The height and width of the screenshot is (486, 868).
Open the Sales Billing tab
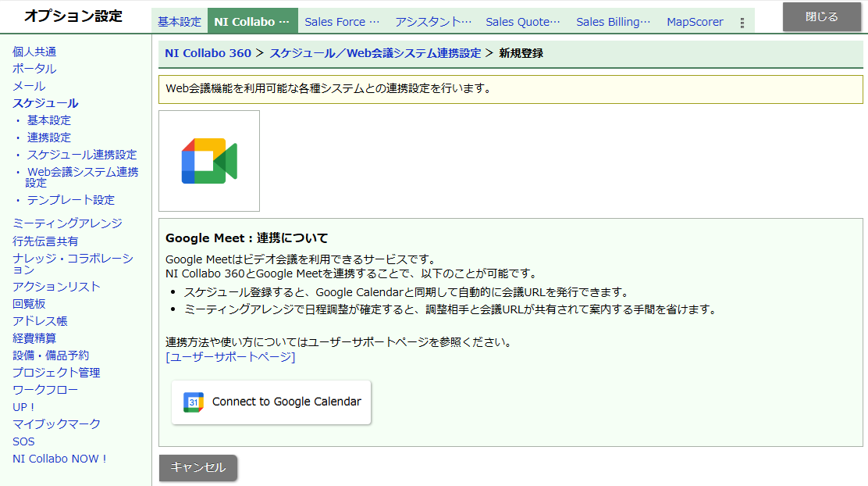point(614,22)
